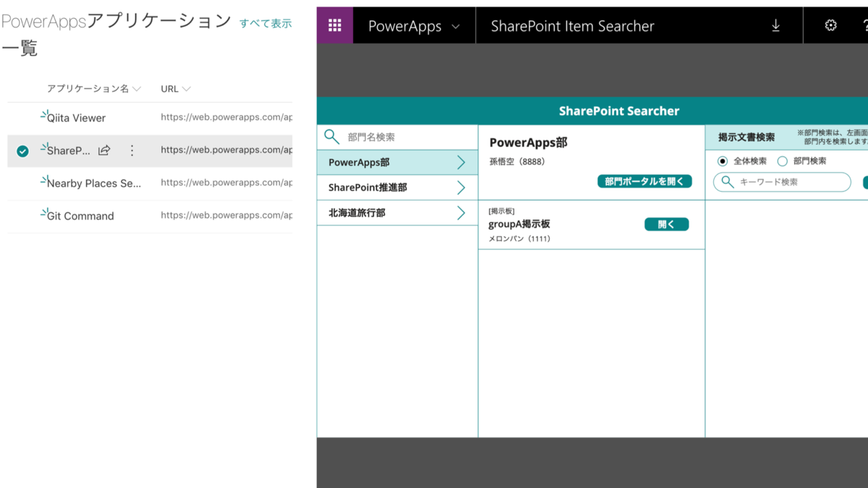Click the すべて表示 link
This screenshot has width=868, height=488.
tap(265, 23)
